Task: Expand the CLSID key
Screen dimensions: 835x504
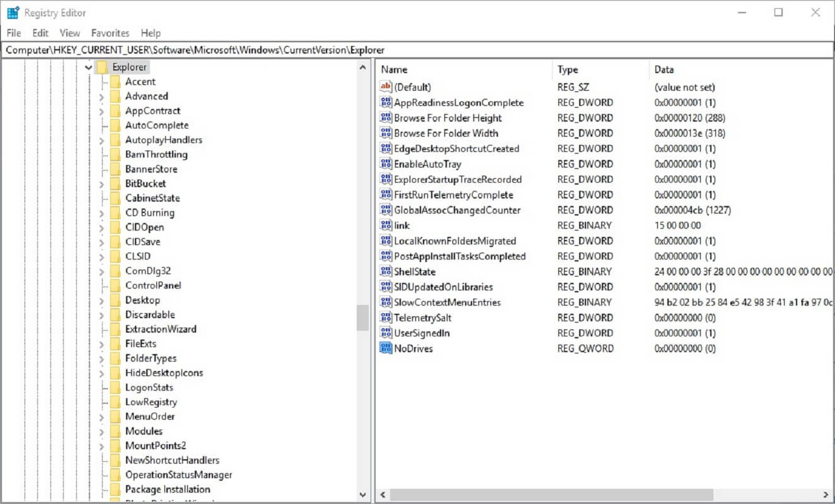Action: click(101, 256)
